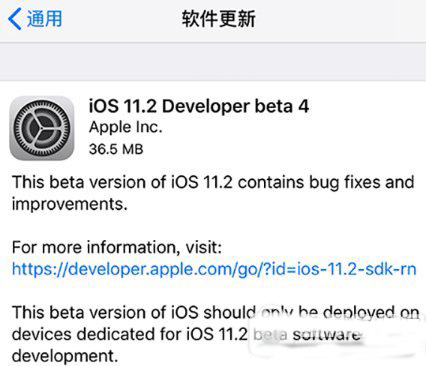The image size is (426, 366).
Task: Tap the 'For more information, visit:' text
Action: click(x=117, y=248)
